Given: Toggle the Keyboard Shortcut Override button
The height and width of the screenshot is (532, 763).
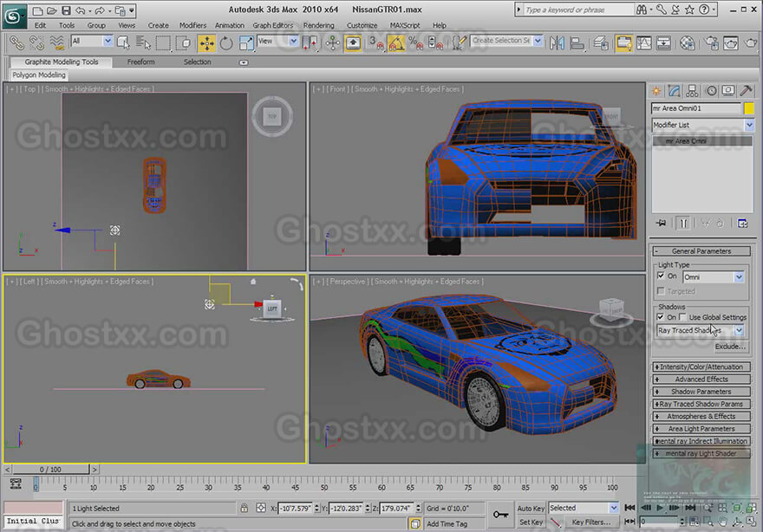Looking at the screenshot, I should point(353,43).
